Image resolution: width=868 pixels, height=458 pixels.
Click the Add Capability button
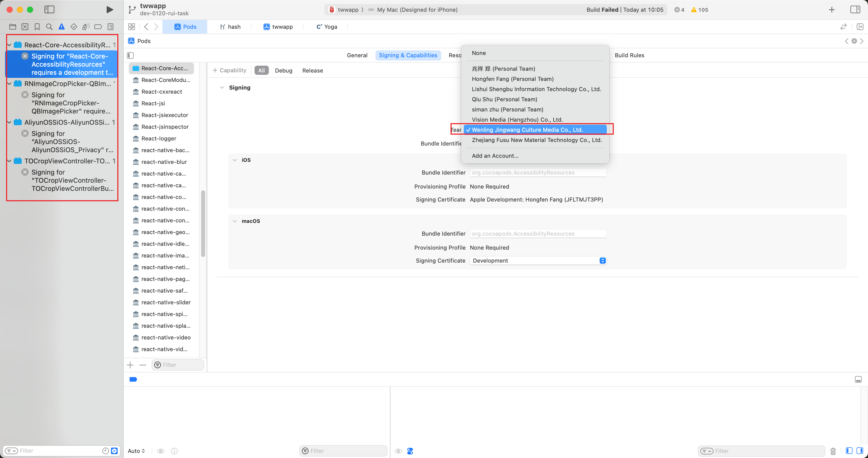229,70
